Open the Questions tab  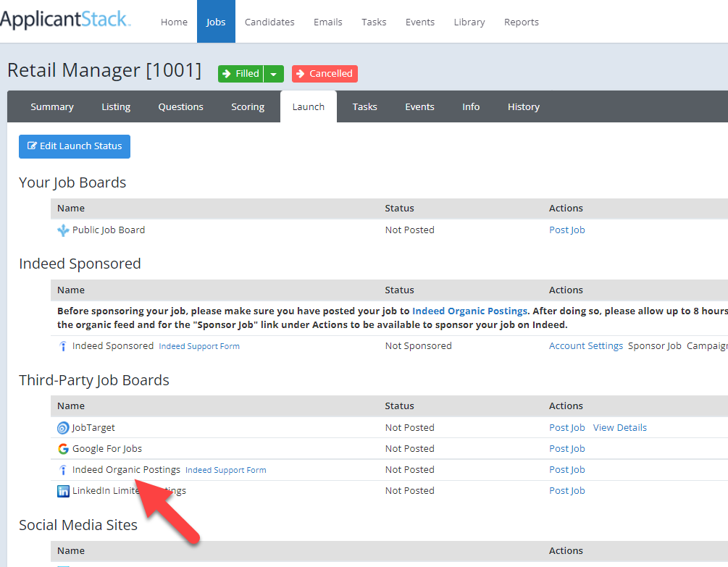[x=180, y=107]
